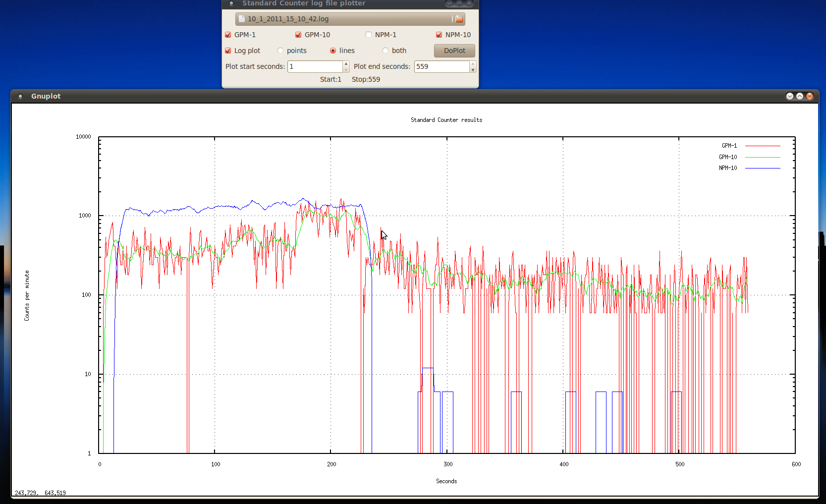Open the log file plotter window menu icon
The width and height of the screenshot is (826, 504).
[x=231, y=3]
